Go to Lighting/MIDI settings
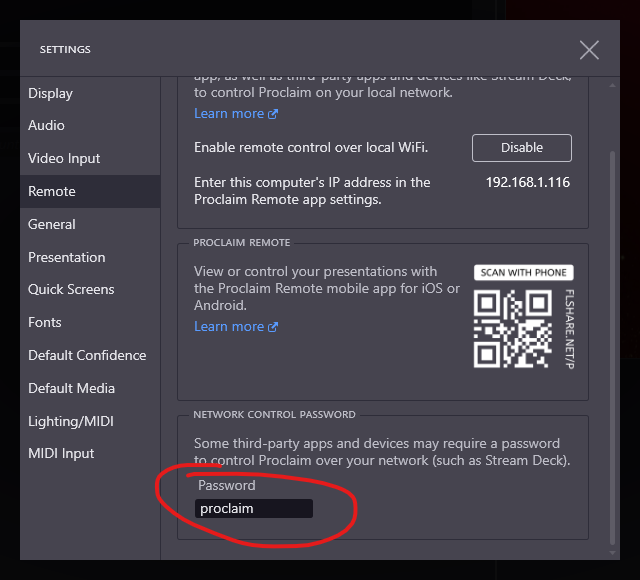 coord(68,422)
